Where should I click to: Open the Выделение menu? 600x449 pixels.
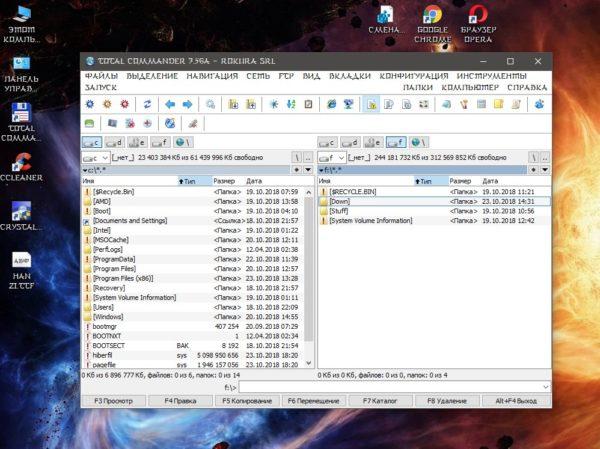tap(152, 76)
